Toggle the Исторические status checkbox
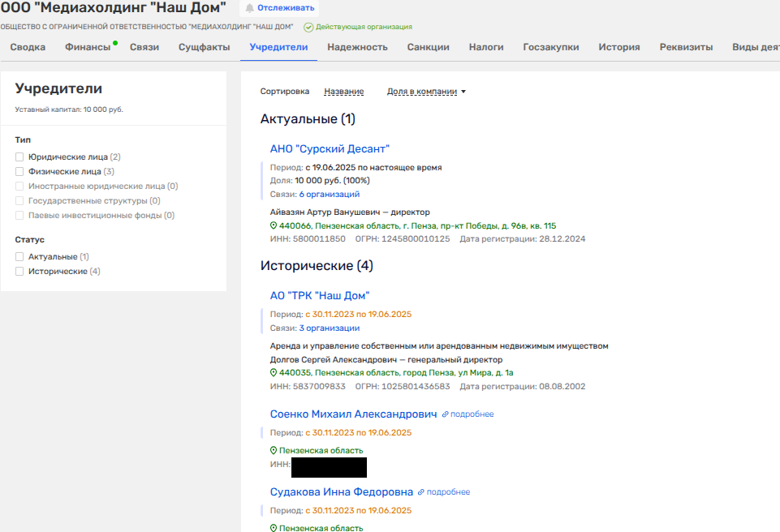Viewport: 780px width, 532px height. [19, 271]
